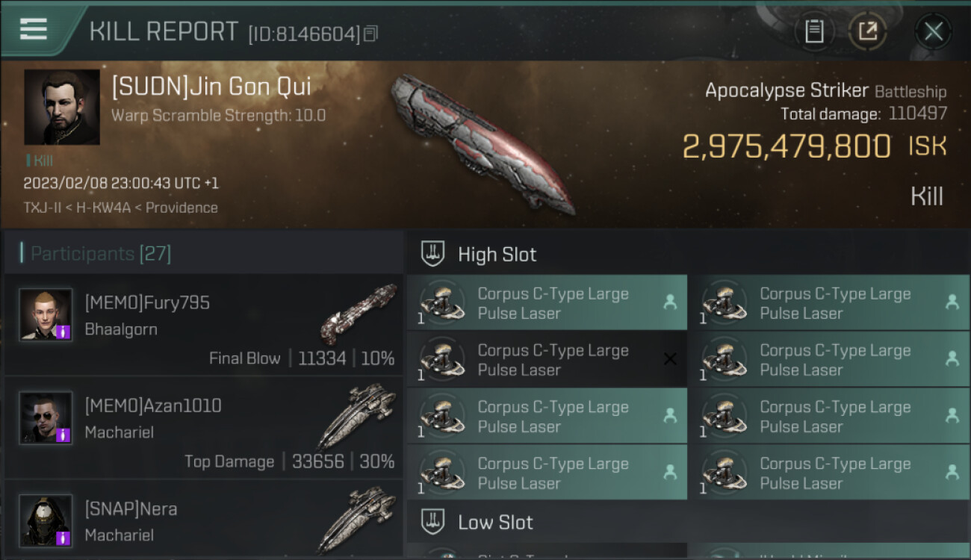Click the Low Slot section header icon

click(432, 522)
